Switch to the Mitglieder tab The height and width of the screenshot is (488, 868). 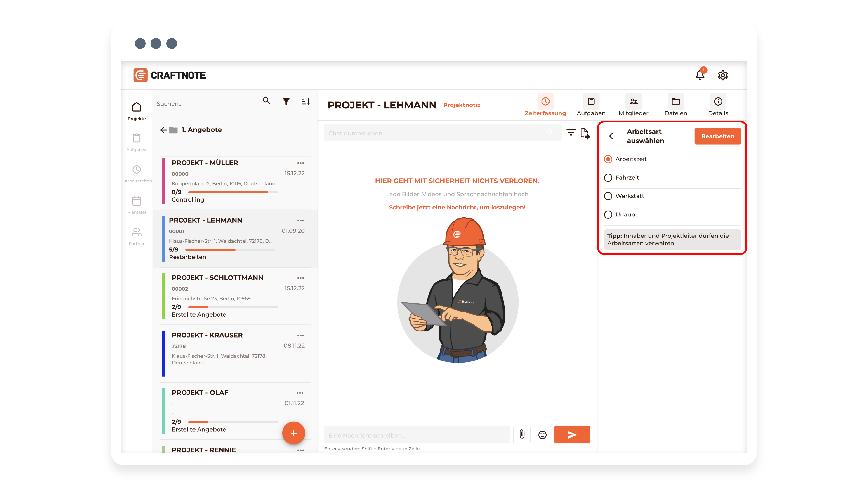[x=633, y=106]
